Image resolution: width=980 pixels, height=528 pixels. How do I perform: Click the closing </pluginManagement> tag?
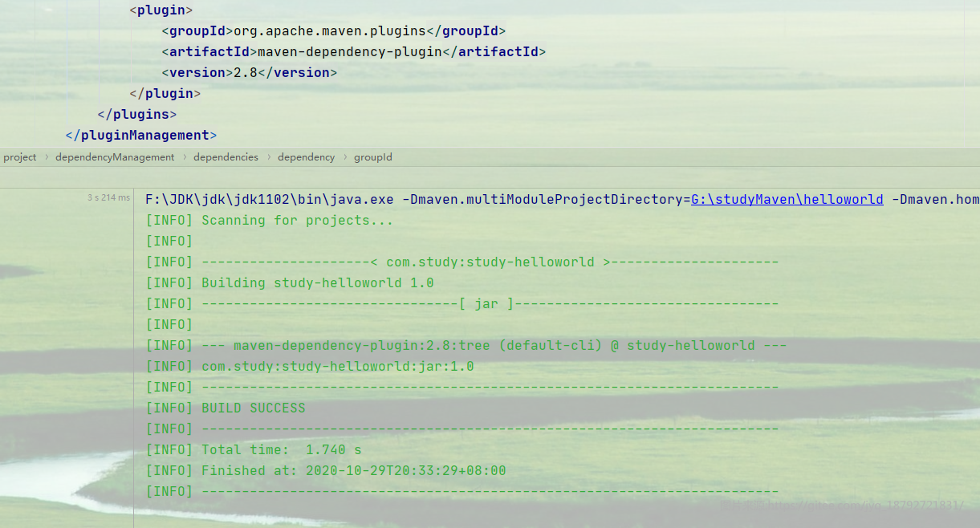tap(141, 136)
